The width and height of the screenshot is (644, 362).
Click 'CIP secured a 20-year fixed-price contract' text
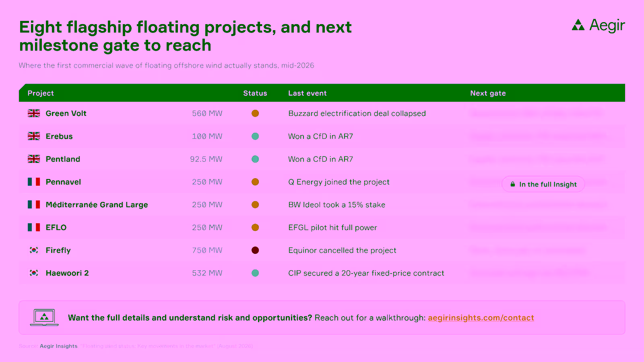366,273
